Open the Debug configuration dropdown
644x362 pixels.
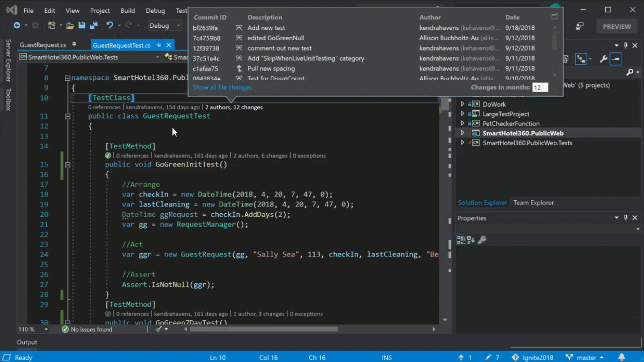[164, 26]
